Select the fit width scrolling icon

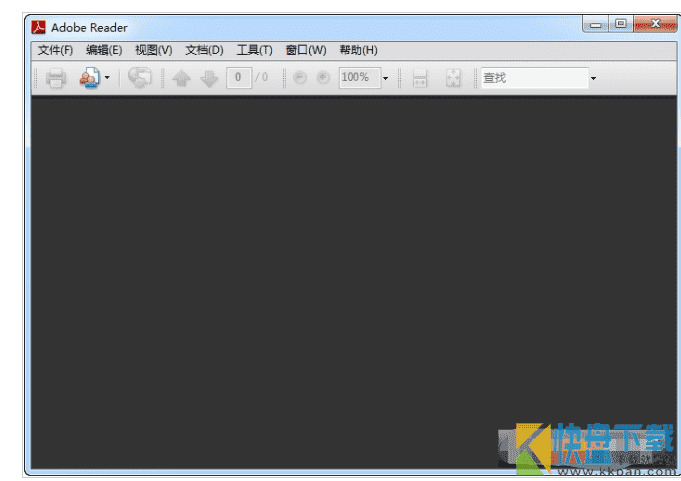click(420, 79)
